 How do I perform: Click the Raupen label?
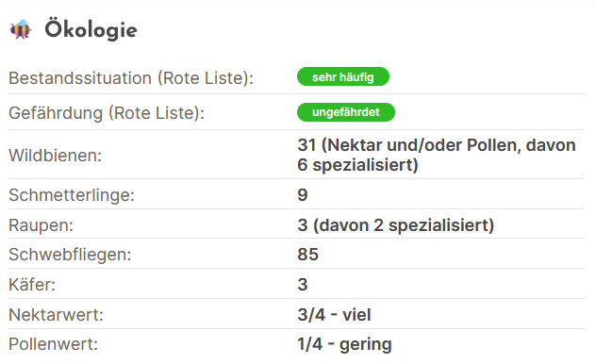point(41,225)
